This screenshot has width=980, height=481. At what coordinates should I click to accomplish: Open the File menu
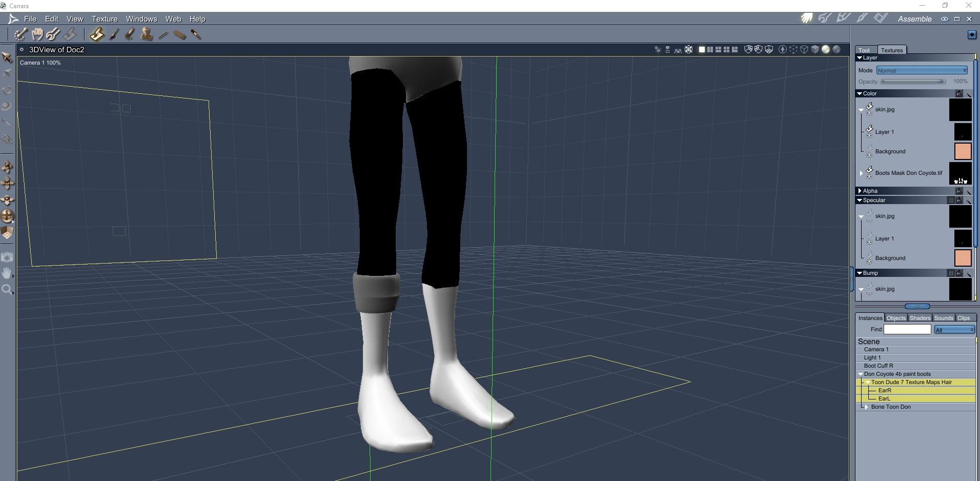tap(30, 19)
